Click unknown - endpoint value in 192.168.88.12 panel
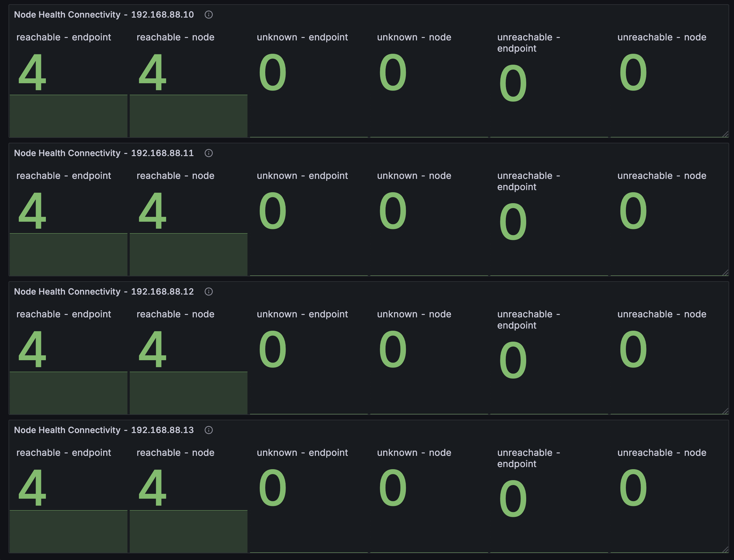The height and width of the screenshot is (560, 734). click(x=273, y=349)
